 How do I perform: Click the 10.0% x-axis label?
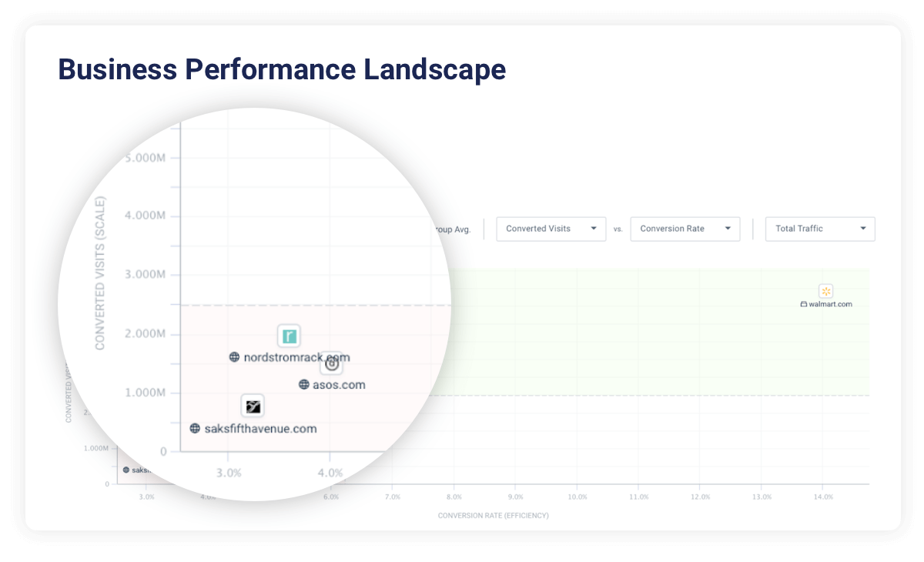pyautogui.click(x=577, y=497)
